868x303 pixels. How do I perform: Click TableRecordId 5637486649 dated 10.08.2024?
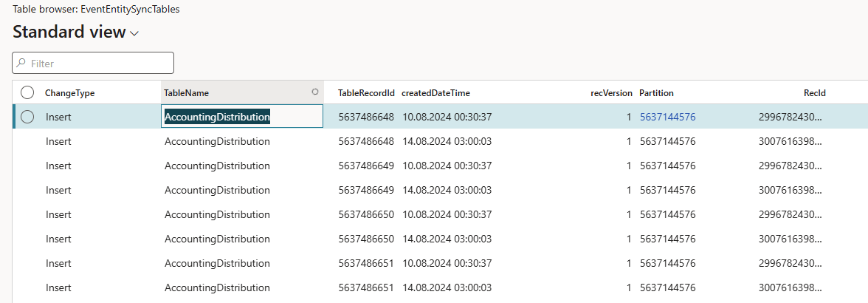point(366,166)
